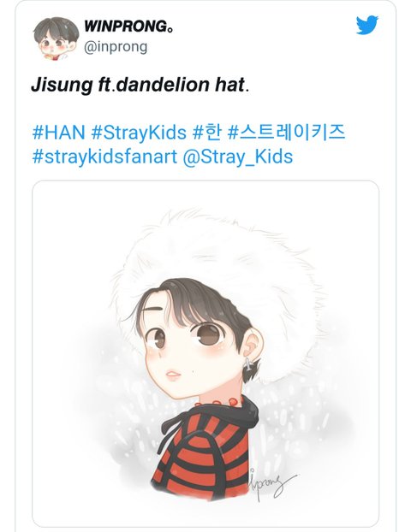The width and height of the screenshot is (411, 532).
Task: Visit the @Stray_Kids mention
Action: [x=238, y=157]
